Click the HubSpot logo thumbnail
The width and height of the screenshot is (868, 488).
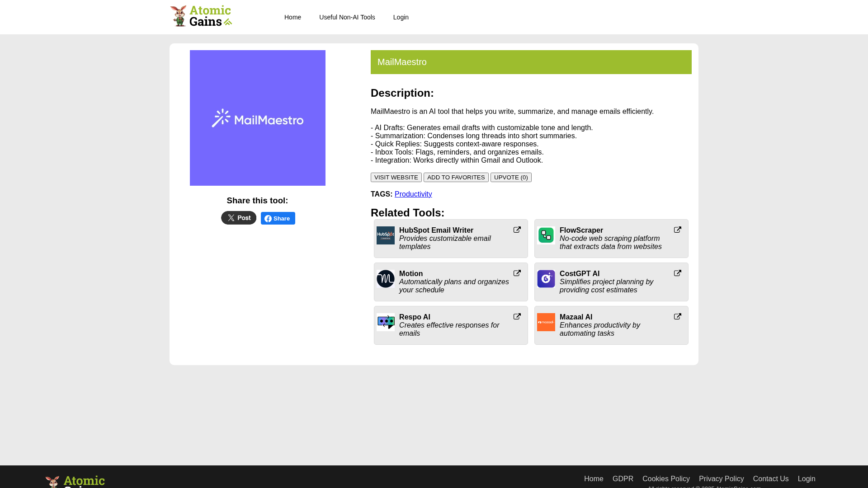(386, 235)
